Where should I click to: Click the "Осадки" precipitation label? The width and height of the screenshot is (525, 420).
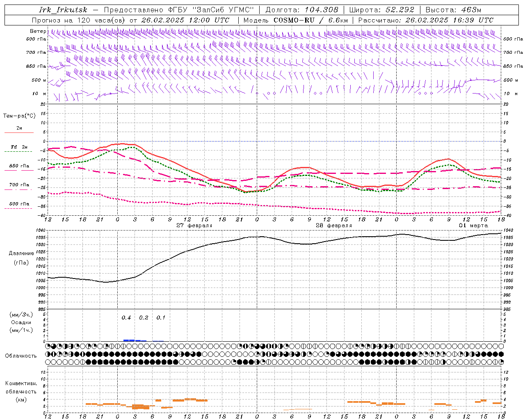pos(21,322)
